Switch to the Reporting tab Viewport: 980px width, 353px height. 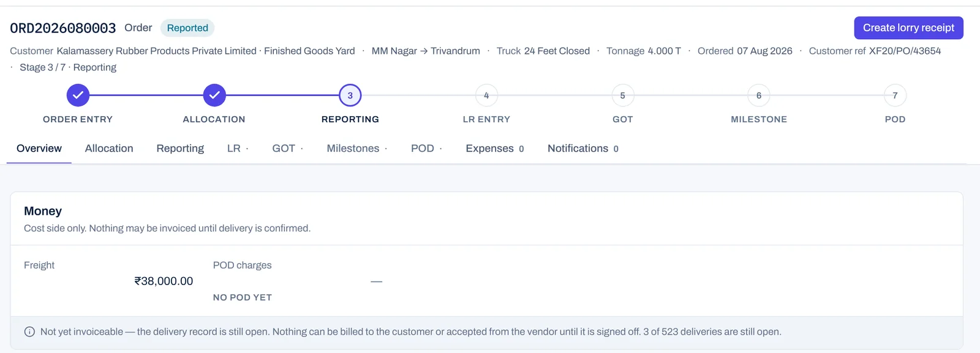pos(180,148)
